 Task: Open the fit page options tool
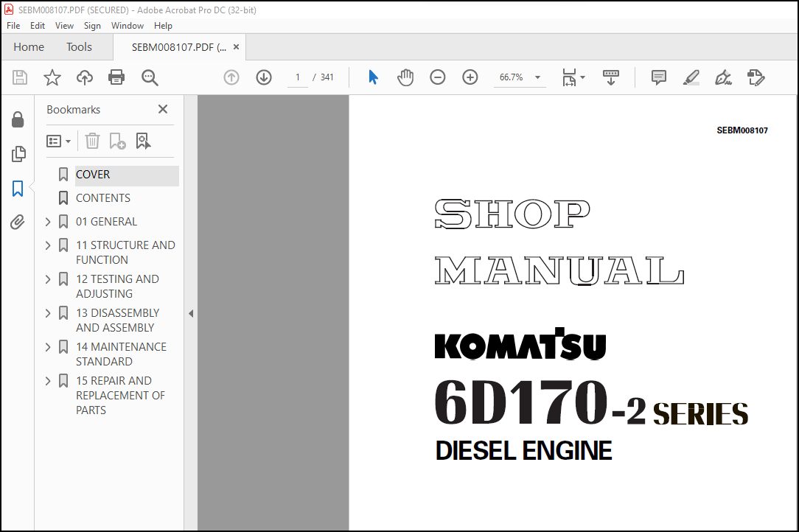[x=573, y=77]
